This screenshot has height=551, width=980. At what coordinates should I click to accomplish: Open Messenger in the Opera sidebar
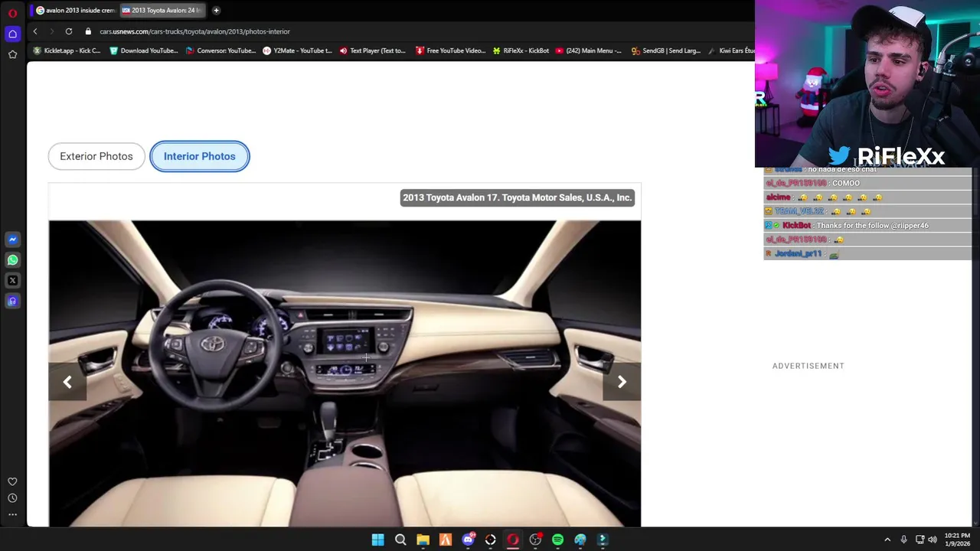click(12, 240)
